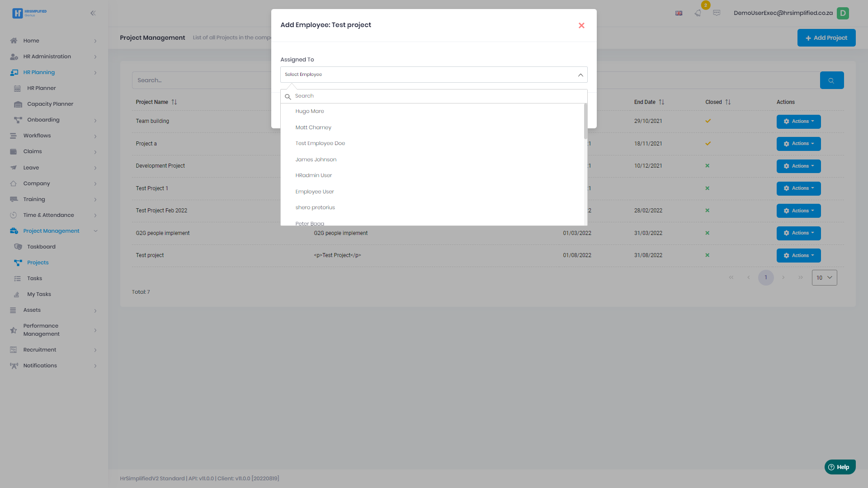Open the notifications bell icon

(x=698, y=13)
